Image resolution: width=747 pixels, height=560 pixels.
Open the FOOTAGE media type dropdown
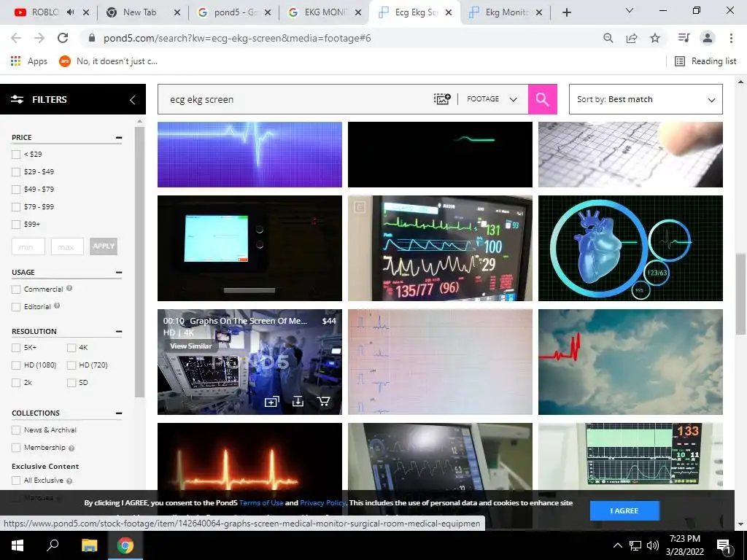(x=492, y=99)
